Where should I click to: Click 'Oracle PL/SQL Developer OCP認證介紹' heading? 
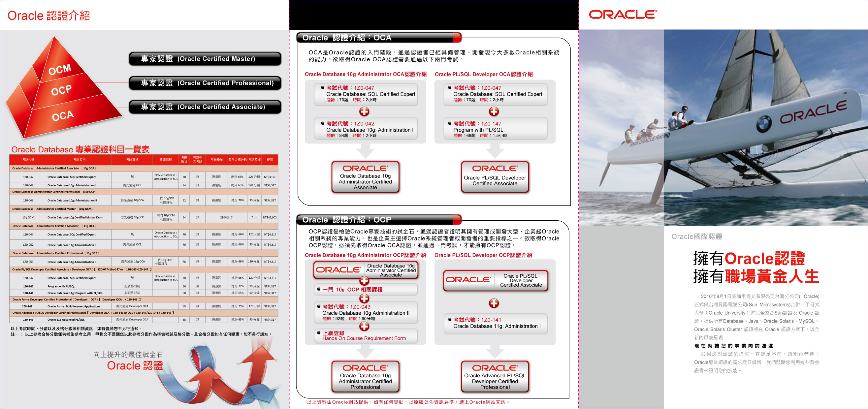[483, 255]
